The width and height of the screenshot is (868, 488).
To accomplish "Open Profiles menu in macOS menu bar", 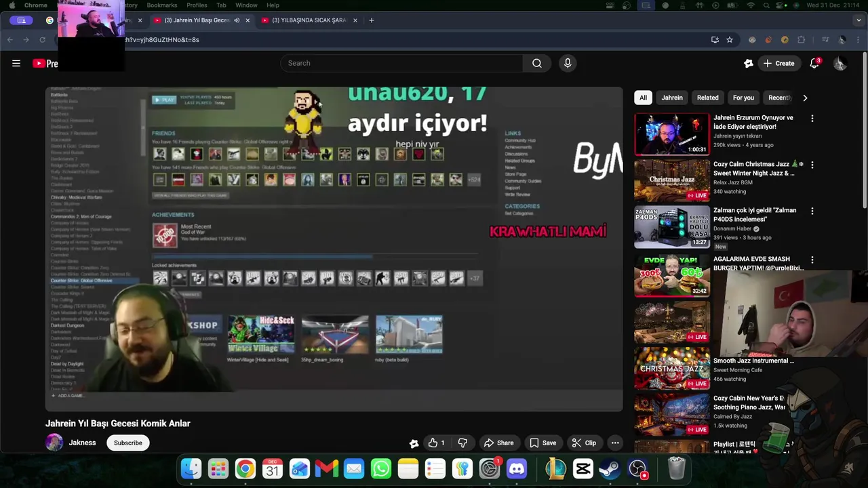I will pos(197,5).
